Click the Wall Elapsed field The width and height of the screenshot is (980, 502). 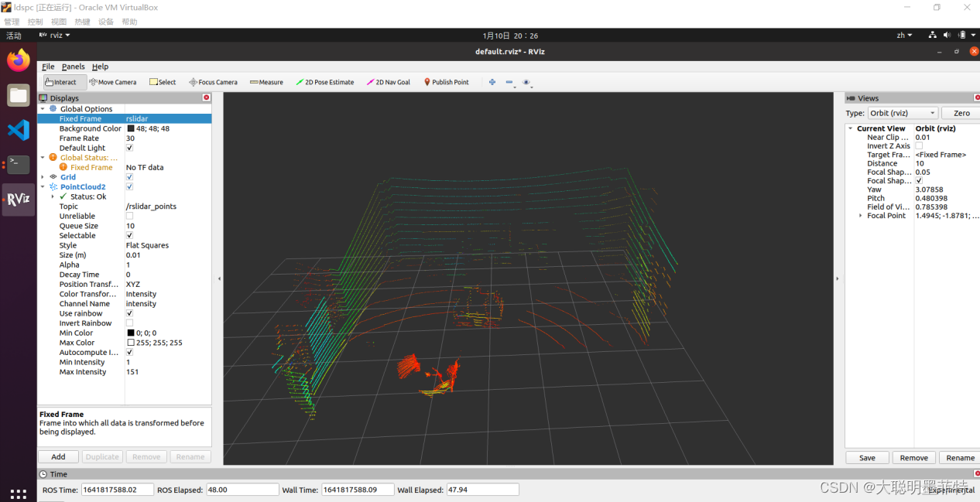point(482,490)
